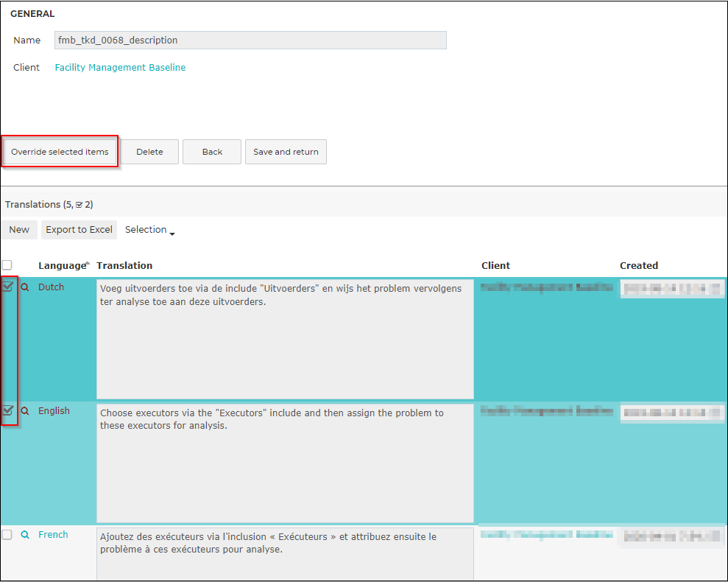Open Dutch translation details magnifier icon
This screenshot has height=582, width=728.
(x=25, y=287)
